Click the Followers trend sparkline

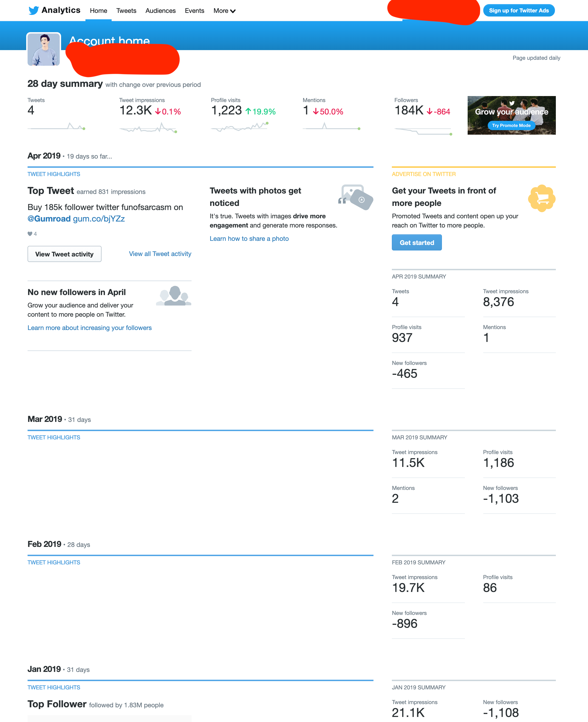pos(423,131)
